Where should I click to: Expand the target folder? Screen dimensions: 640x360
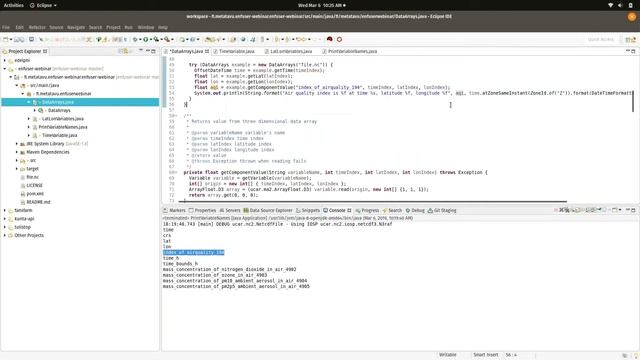[17, 169]
